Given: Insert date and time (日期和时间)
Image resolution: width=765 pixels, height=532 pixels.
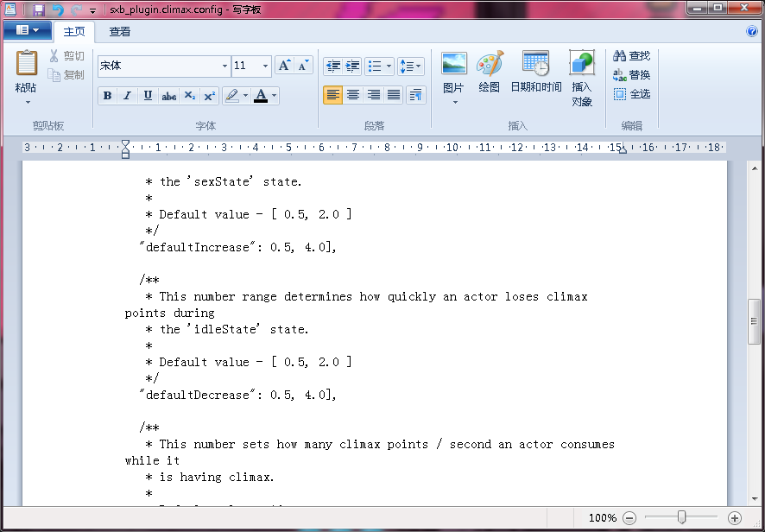Looking at the screenshot, I should point(535,73).
